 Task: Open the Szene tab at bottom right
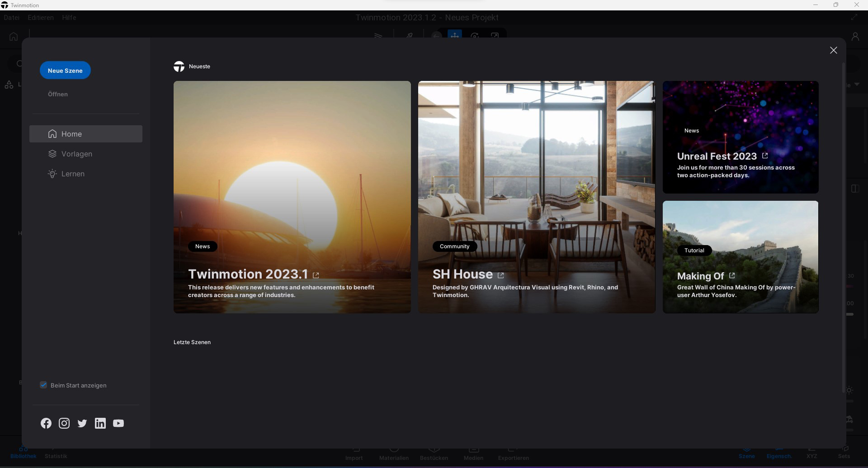tap(747, 454)
